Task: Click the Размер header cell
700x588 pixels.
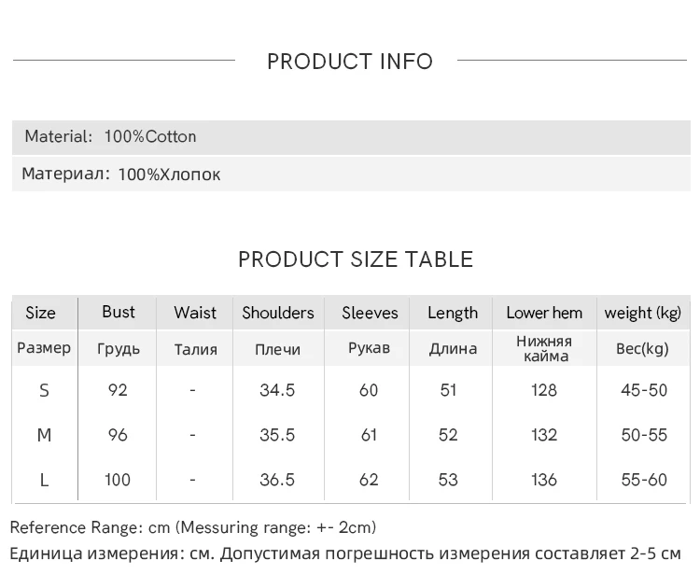Action: pos(44,348)
